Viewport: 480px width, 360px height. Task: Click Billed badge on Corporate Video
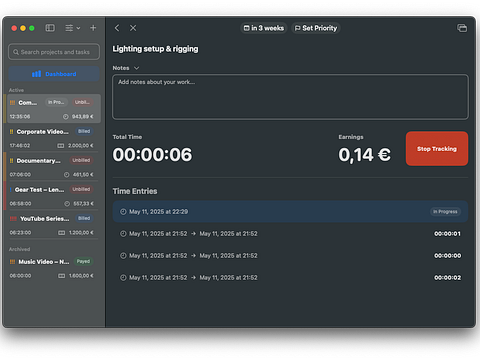84,131
